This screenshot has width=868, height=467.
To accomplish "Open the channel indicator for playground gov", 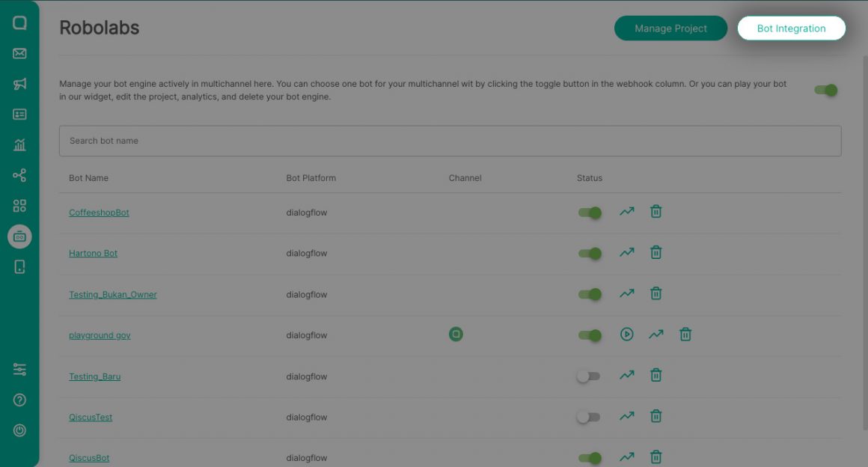I will (456, 334).
